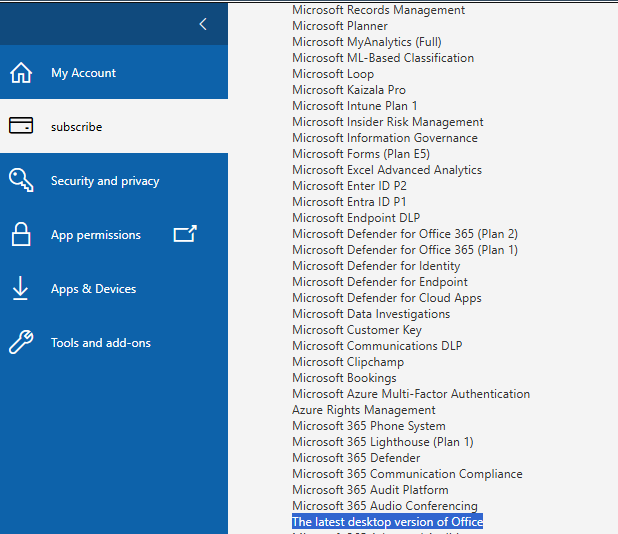Image resolution: width=618 pixels, height=534 pixels.
Task: Select 'Microsoft Customer Key' line
Action: pos(357,330)
